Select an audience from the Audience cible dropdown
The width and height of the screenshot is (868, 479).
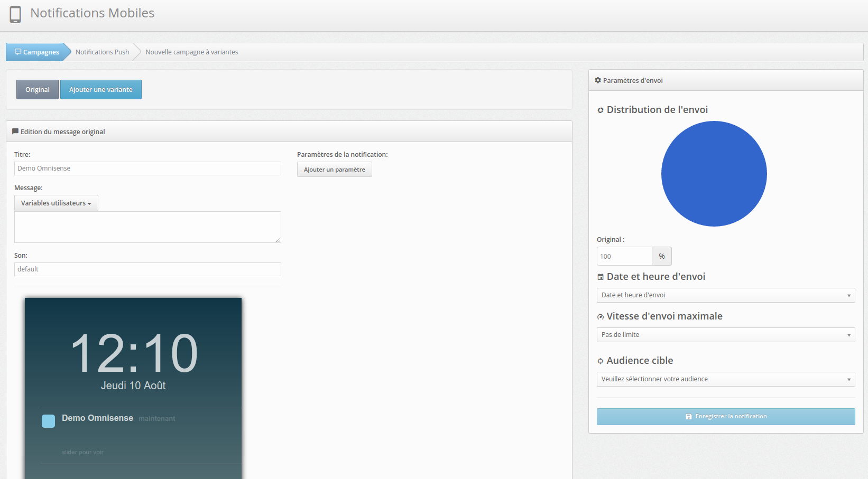tap(725, 379)
